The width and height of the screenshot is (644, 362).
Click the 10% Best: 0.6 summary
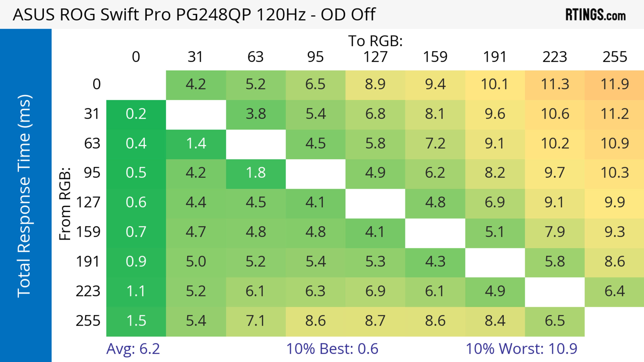click(x=332, y=349)
